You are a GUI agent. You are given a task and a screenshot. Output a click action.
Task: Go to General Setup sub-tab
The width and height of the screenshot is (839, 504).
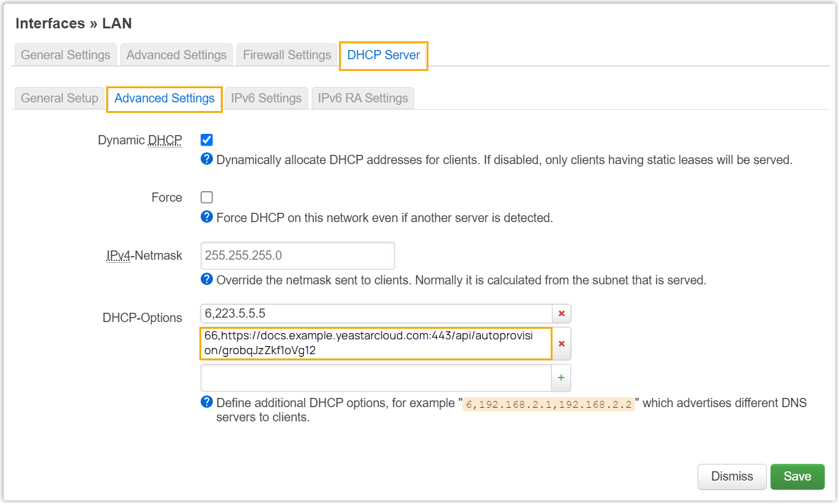tap(59, 98)
